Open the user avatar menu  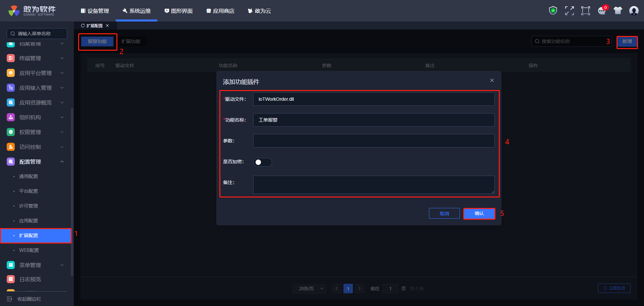click(x=634, y=11)
